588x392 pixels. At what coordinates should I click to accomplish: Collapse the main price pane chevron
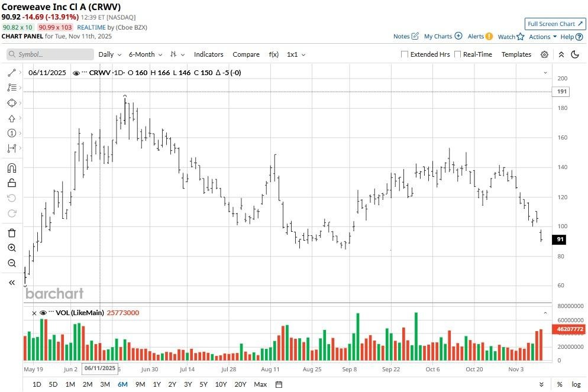click(545, 73)
